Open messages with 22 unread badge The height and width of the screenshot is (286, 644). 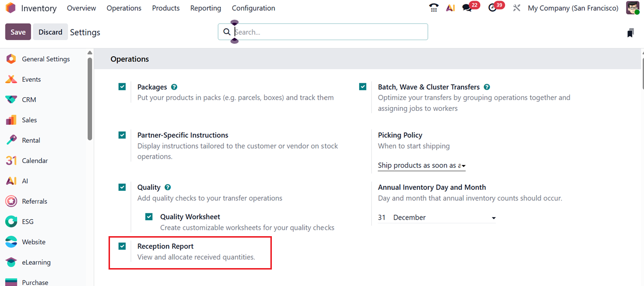(467, 8)
